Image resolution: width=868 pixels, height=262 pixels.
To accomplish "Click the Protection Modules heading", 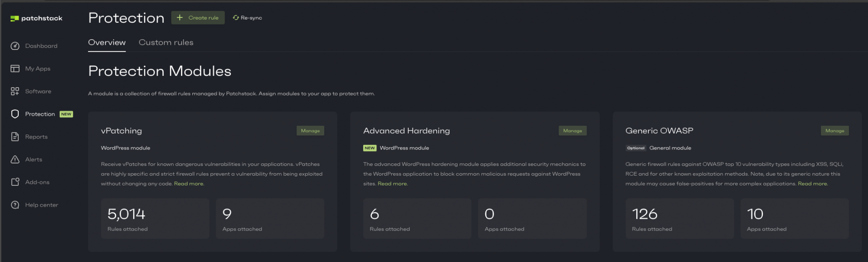I will pyautogui.click(x=160, y=71).
